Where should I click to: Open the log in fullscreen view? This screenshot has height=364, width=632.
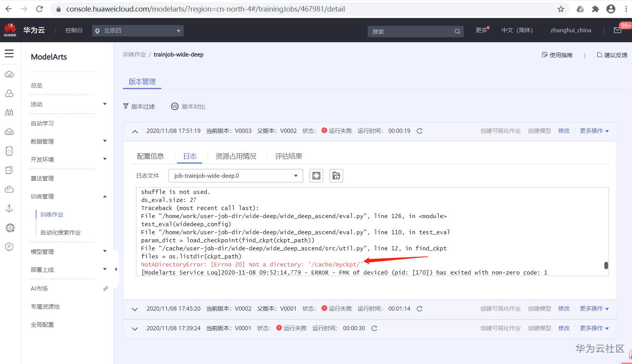pos(316,175)
